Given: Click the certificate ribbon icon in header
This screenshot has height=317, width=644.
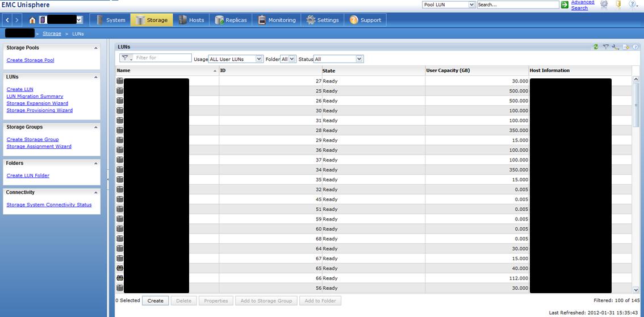Looking at the screenshot, I should click(604, 4).
